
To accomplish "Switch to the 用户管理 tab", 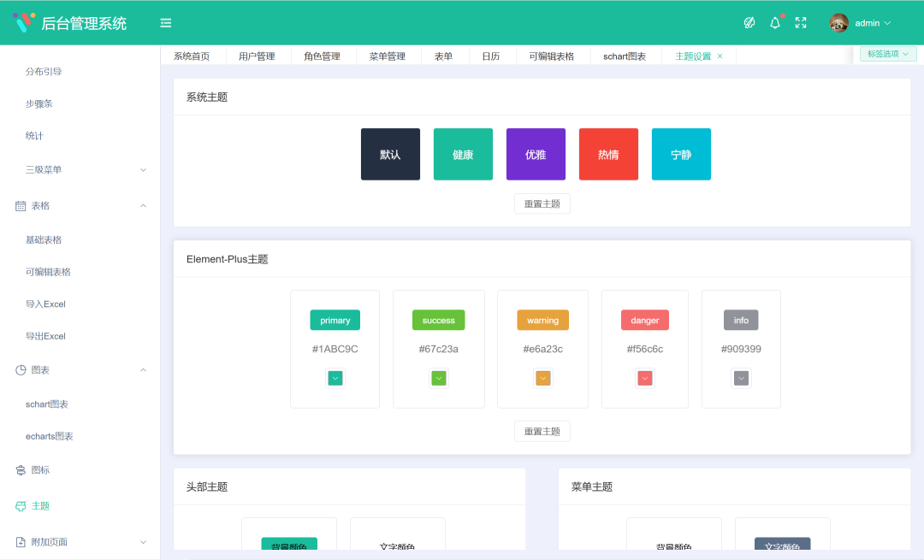I will coord(257,54).
